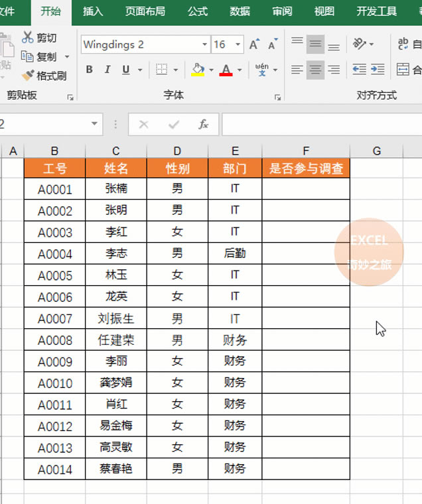Expand phonetic guide options arrow

tap(275, 70)
